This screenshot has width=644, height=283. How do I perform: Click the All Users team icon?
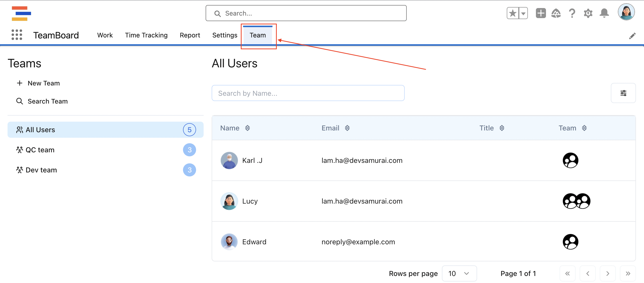[x=19, y=130]
